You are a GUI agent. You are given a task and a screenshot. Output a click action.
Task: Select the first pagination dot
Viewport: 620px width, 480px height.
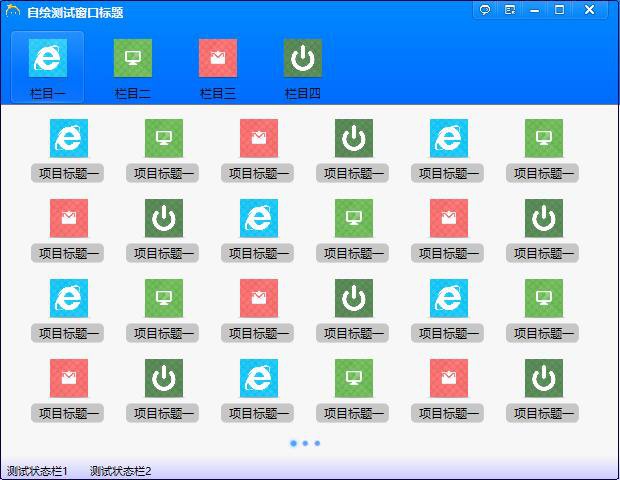point(293,443)
